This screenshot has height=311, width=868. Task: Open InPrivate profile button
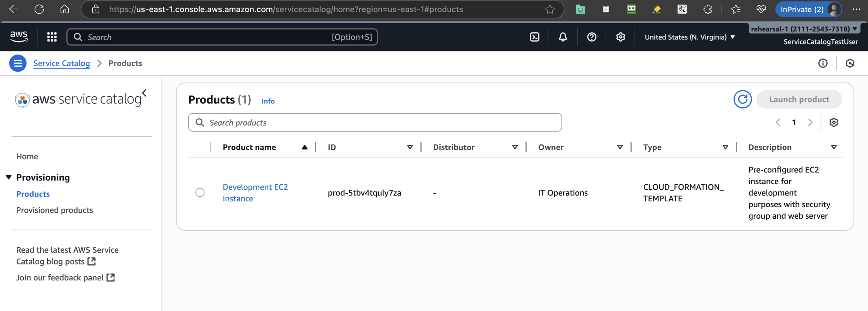[809, 9]
